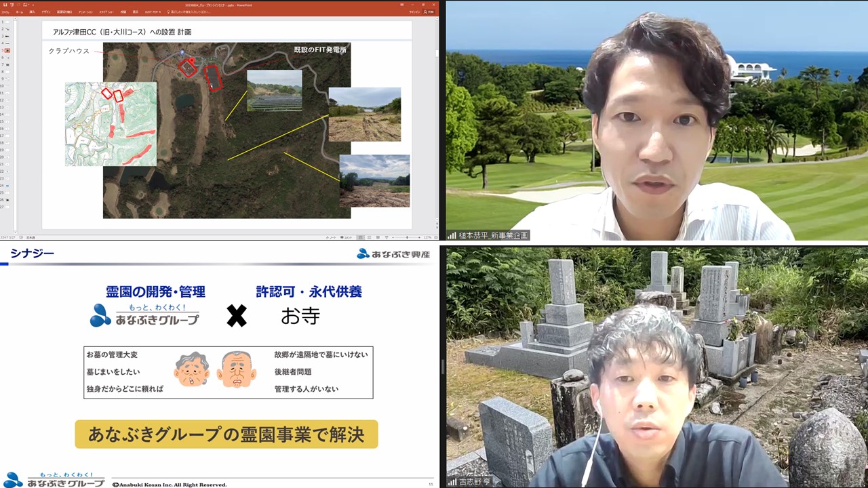Open the ホーム ribbon tab

click(x=19, y=12)
